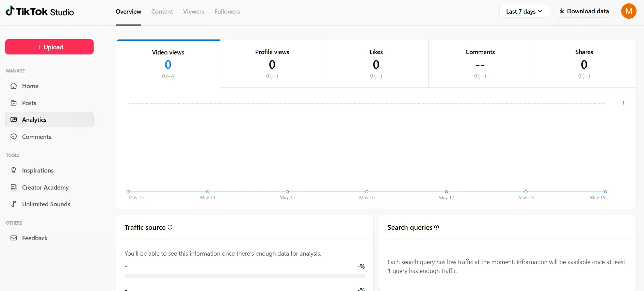Click the info icon beside Traffic source

click(170, 227)
